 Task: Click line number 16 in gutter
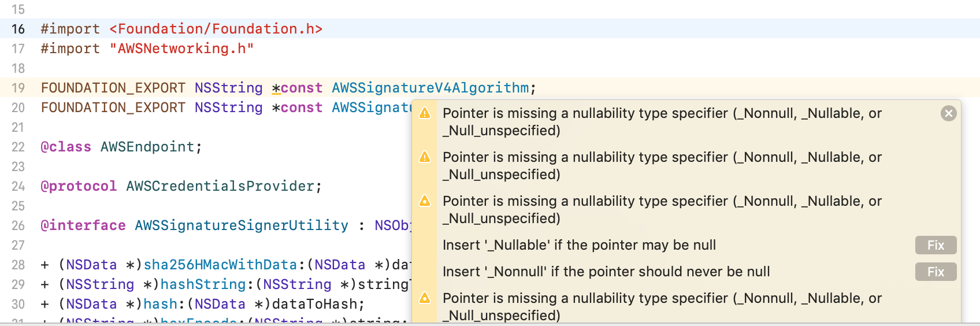point(18,29)
